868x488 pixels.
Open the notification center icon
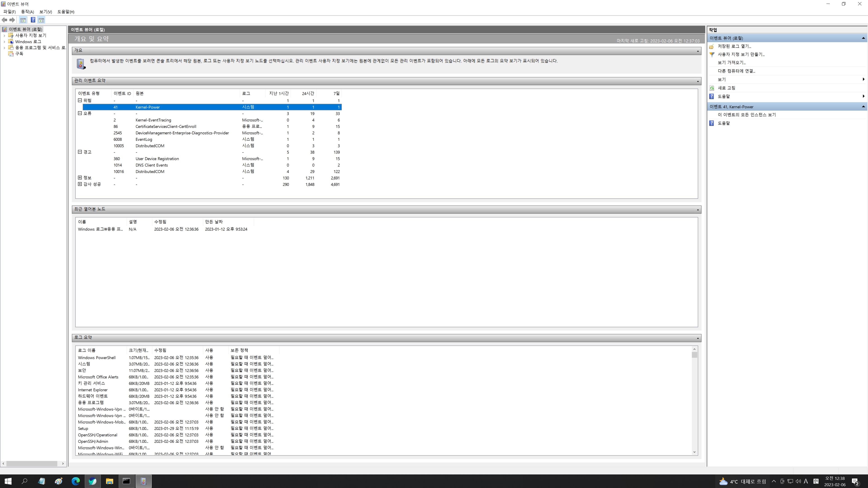[x=856, y=482]
